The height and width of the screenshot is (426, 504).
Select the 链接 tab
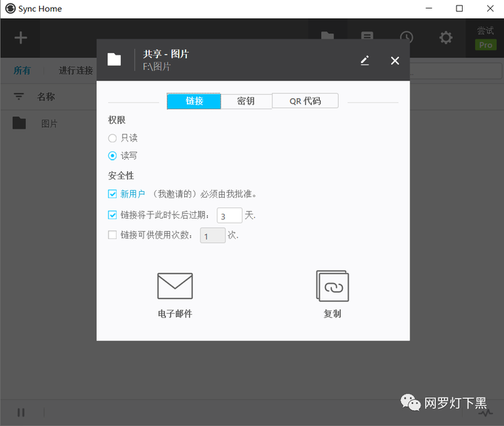click(194, 101)
